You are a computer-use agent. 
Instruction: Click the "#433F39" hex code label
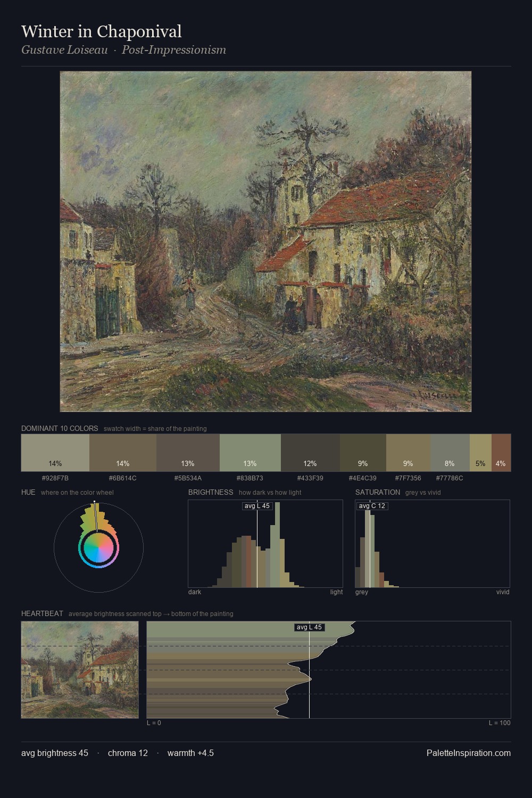tap(310, 478)
